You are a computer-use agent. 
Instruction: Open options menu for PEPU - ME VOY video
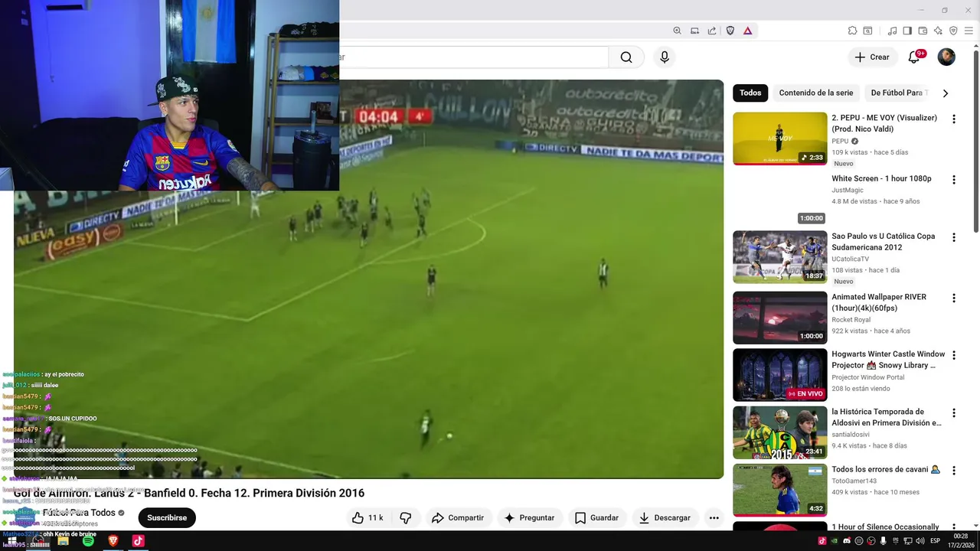[x=954, y=119]
